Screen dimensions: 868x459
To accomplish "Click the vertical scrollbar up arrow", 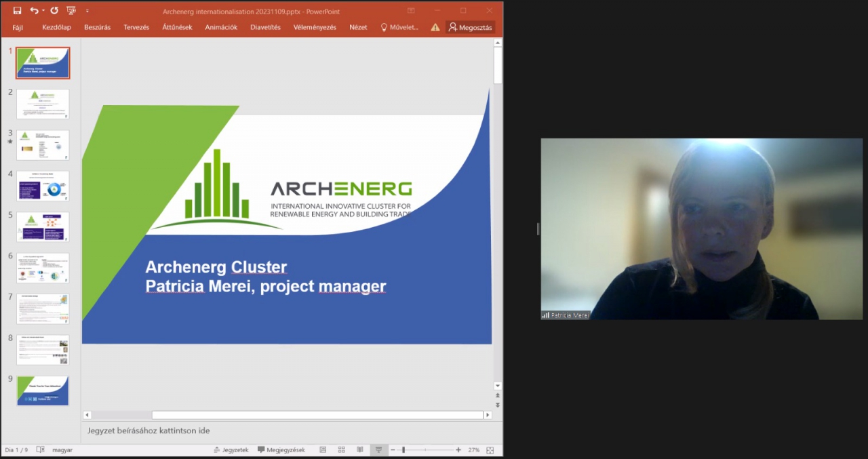I will [498, 43].
